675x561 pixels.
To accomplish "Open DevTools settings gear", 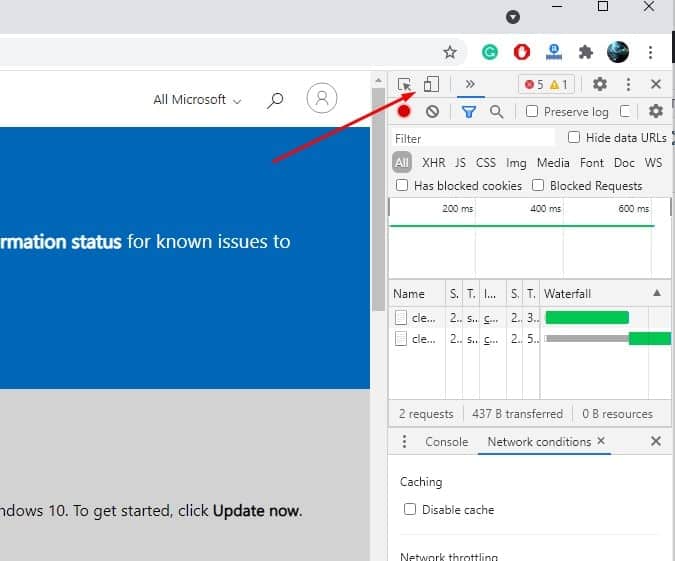I will (x=600, y=84).
